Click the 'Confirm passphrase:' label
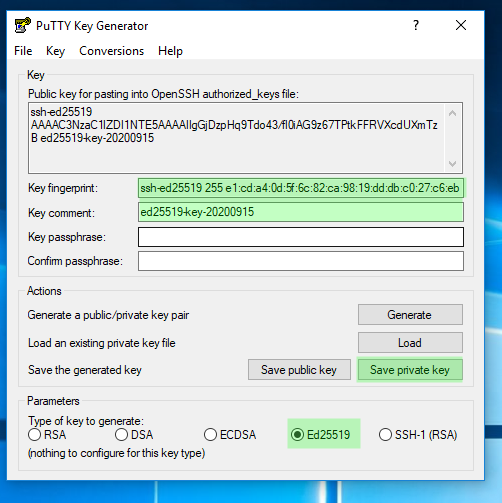502x503 pixels. [75, 261]
